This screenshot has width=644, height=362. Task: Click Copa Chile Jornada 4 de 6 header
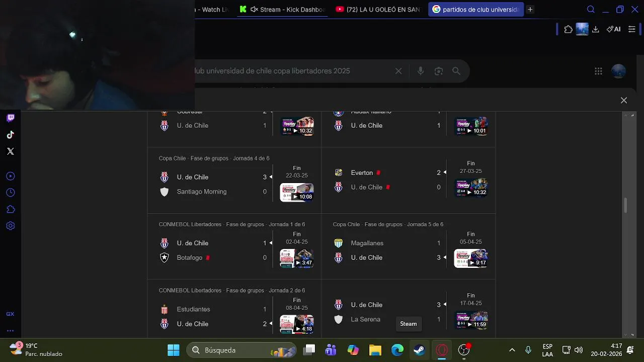214,158
